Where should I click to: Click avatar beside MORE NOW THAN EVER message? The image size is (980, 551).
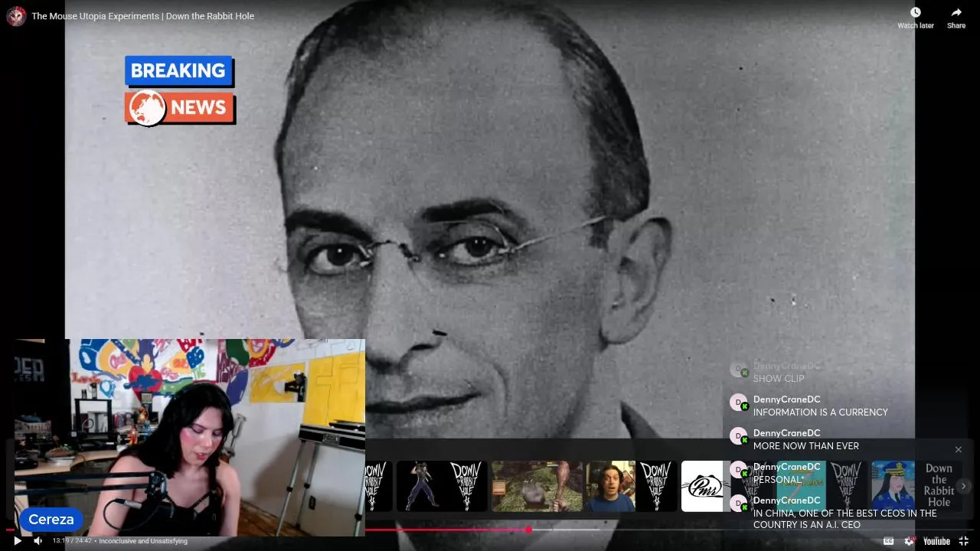point(739,437)
